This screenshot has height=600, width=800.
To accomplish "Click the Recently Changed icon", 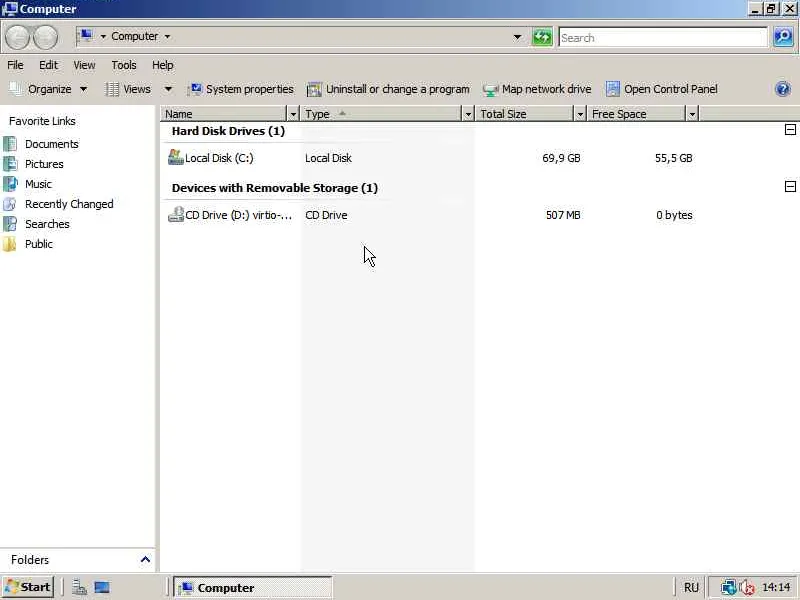I will pyautogui.click(x=10, y=204).
